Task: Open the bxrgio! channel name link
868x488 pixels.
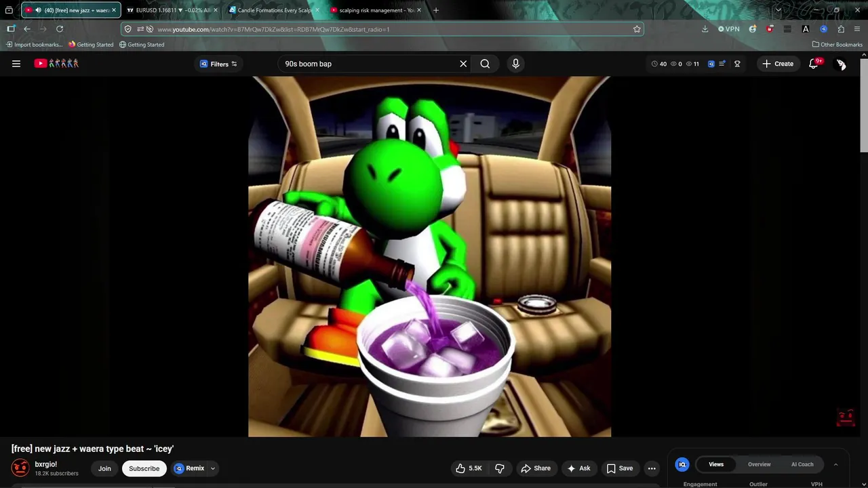Action: 46,464
